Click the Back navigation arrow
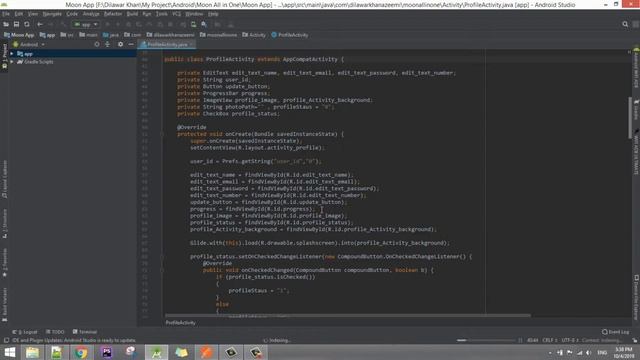Image resolution: width=640 pixels, height=360 pixels. pos(40,24)
